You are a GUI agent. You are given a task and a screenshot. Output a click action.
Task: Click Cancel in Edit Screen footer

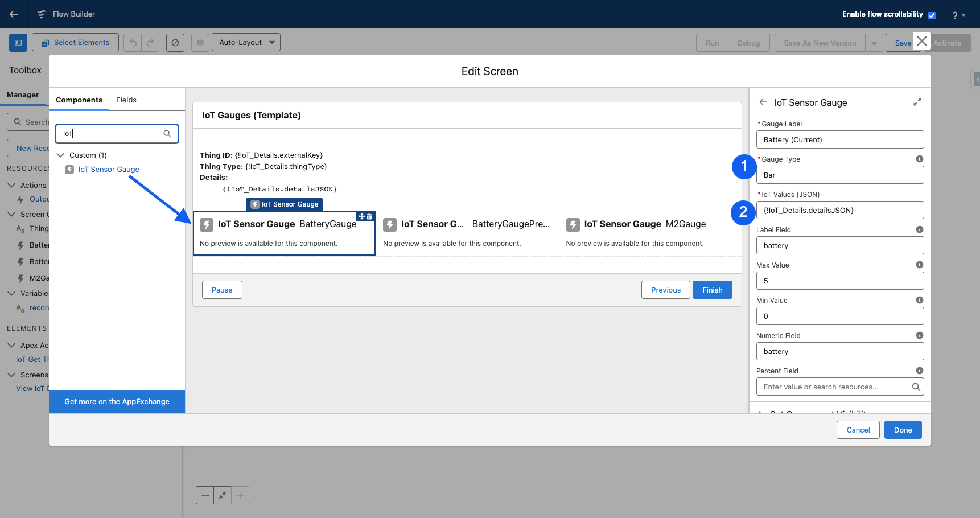tap(858, 430)
